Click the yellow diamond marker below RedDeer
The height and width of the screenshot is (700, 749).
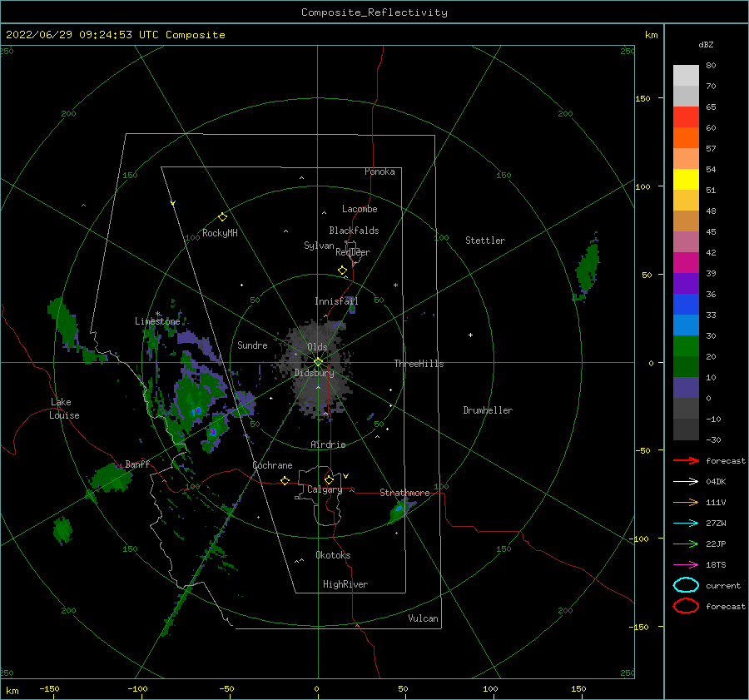point(342,271)
